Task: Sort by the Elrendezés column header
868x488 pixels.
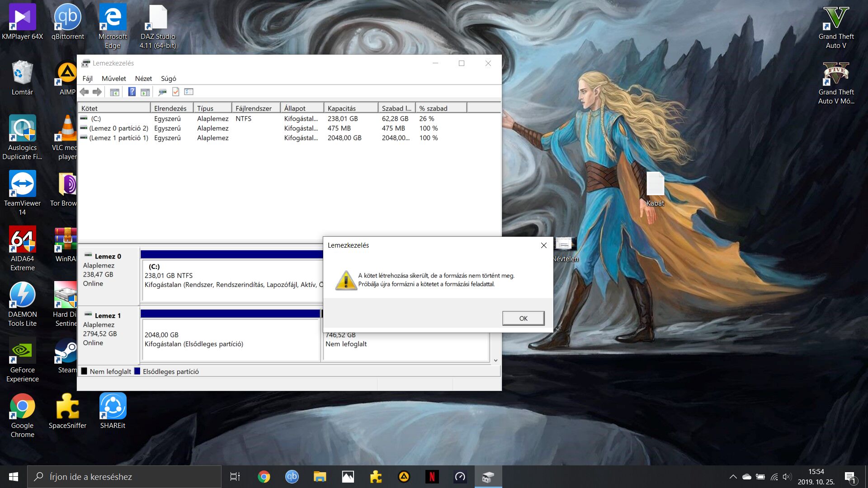Action: tap(172, 108)
